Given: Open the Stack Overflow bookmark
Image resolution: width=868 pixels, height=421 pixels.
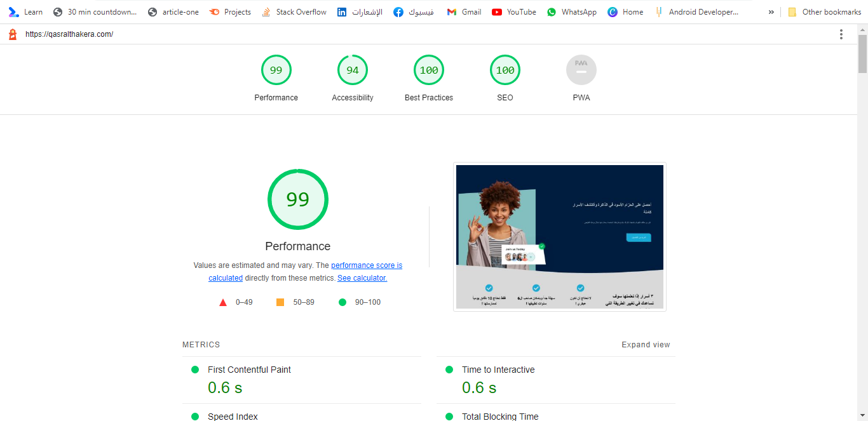Looking at the screenshot, I should (x=294, y=12).
